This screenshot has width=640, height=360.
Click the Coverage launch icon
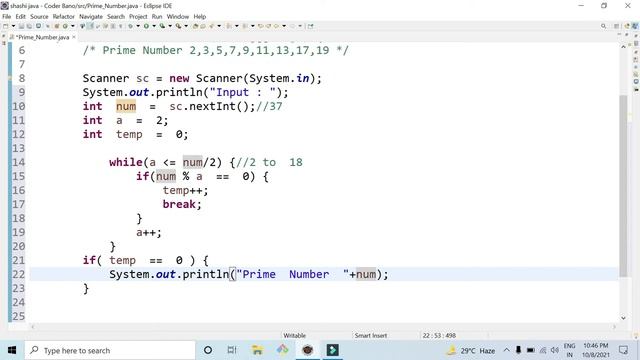pos(162,26)
